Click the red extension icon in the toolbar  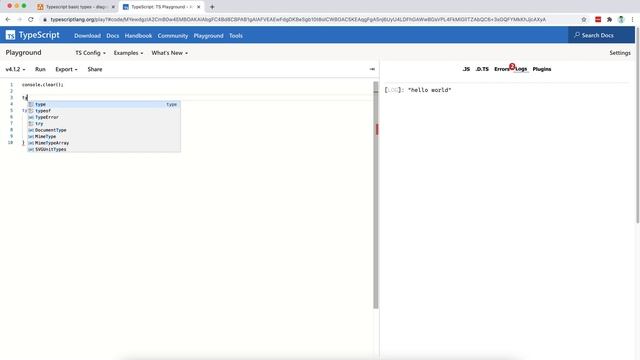(x=598, y=19)
